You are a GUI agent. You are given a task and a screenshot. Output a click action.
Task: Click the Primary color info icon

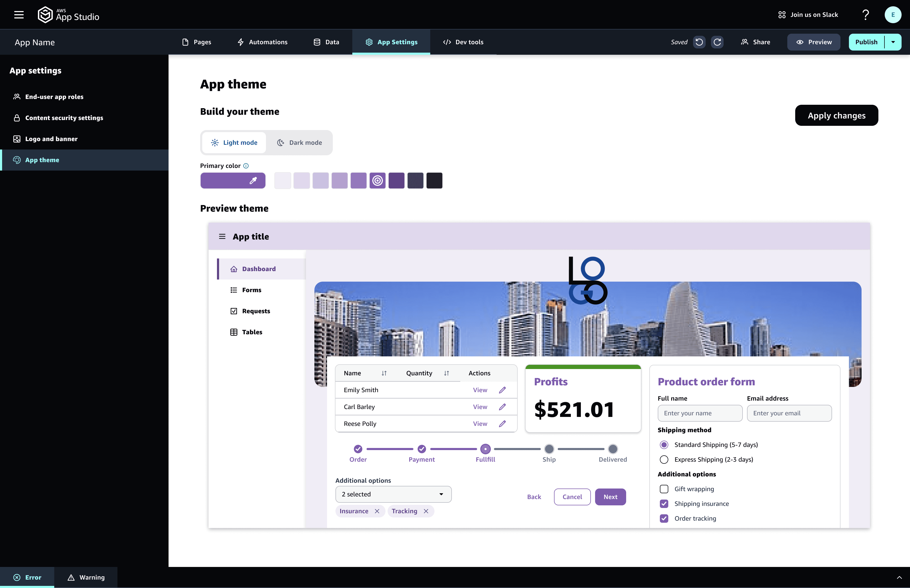(246, 166)
